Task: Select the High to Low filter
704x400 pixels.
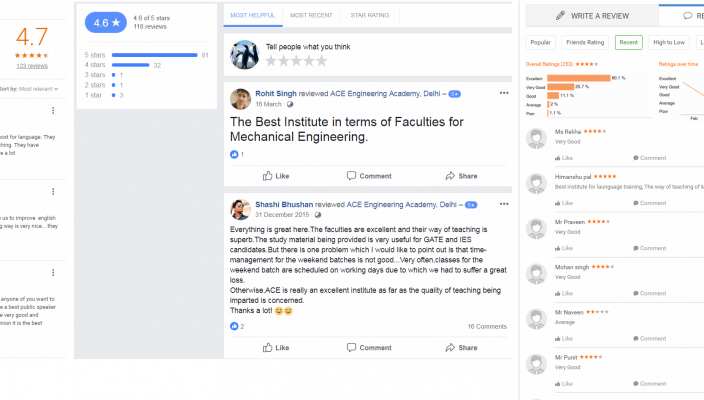Action: tap(669, 42)
